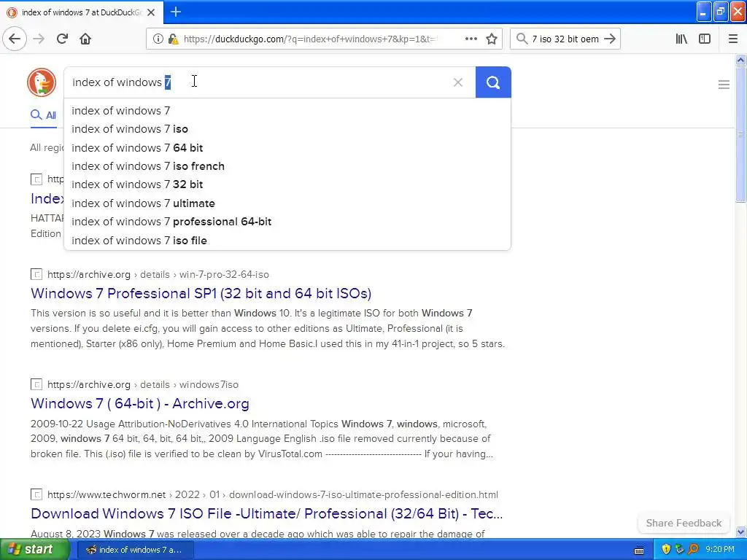The height and width of the screenshot is (560, 747).
Task: Pick suggestion 'index of windows 7 iso french'
Action: (287, 166)
